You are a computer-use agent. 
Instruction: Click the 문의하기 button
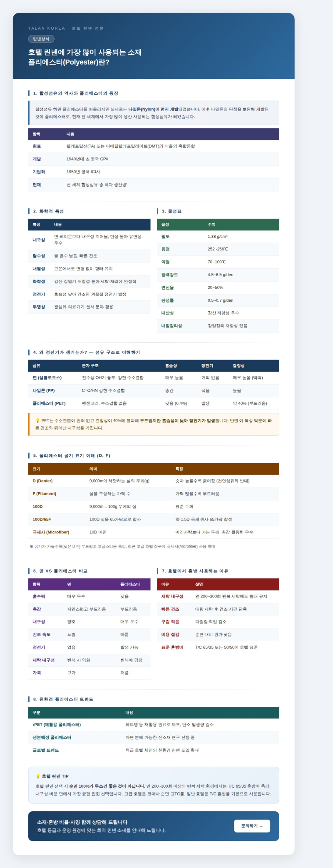[252, 825]
